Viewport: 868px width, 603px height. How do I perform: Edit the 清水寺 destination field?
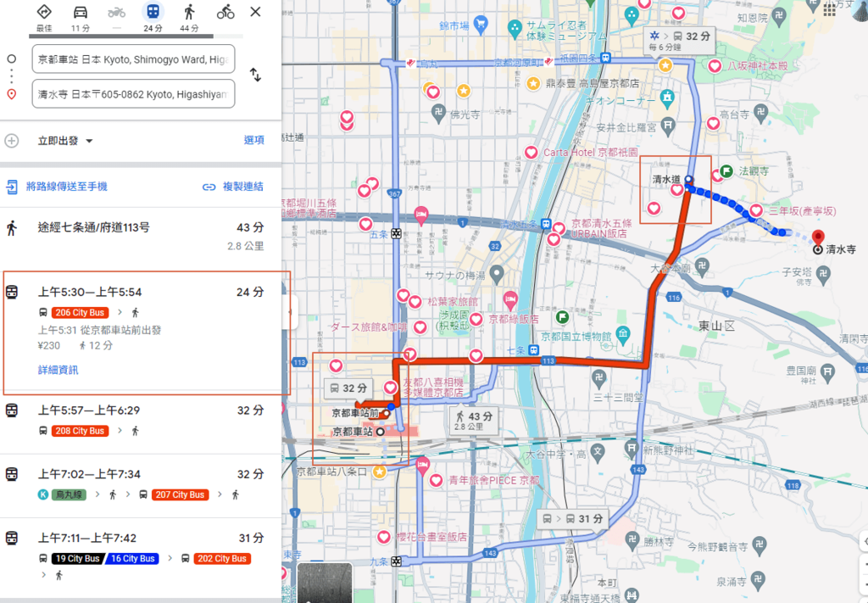[x=133, y=94]
